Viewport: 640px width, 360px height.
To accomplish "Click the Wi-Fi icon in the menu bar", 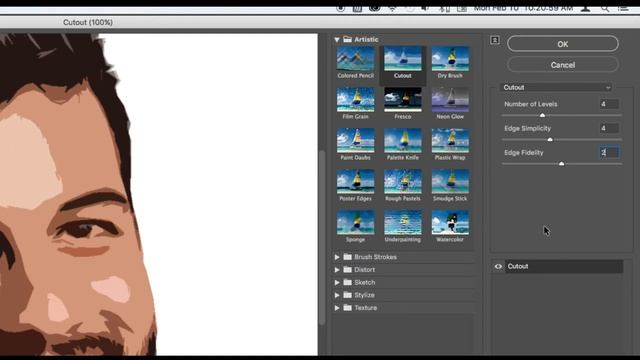I will (392, 8).
